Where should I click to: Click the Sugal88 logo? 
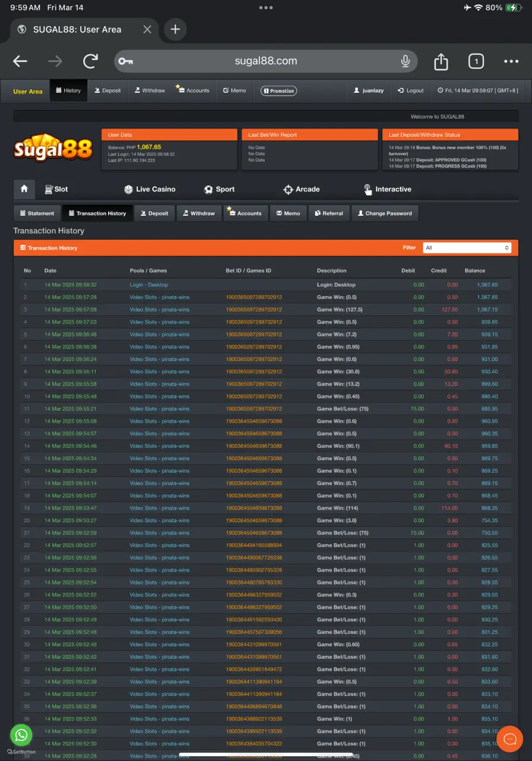pyautogui.click(x=53, y=147)
